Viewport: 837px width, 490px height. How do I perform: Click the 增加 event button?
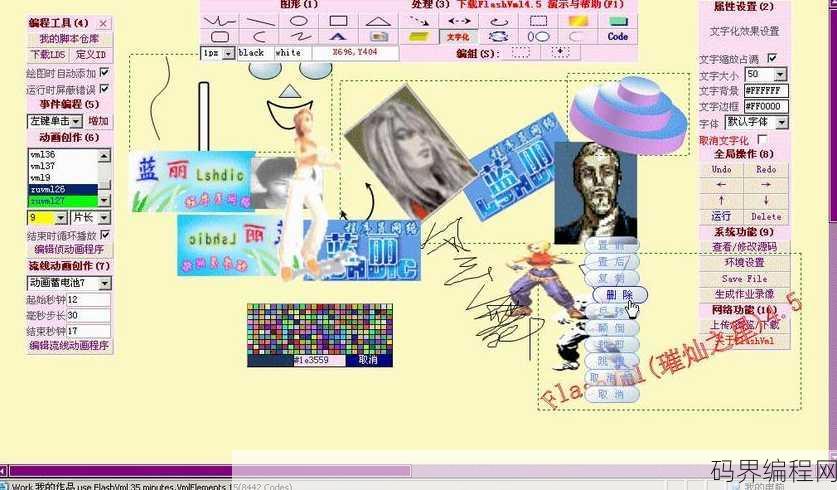(98, 121)
